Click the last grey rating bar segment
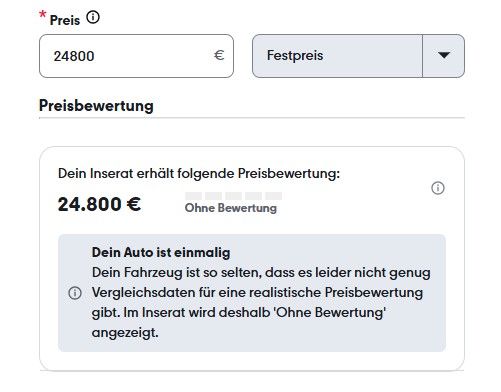The height and width of the screenshot is (392, 501). 274,196
